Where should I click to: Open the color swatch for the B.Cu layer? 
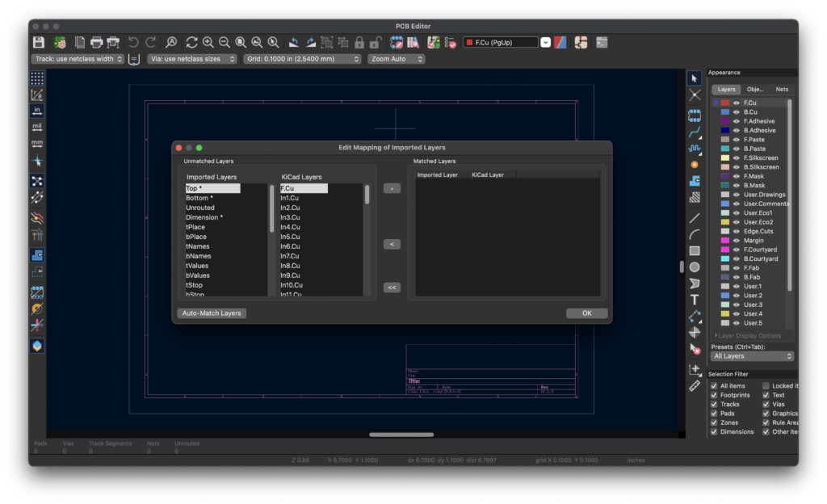point(726,111)
